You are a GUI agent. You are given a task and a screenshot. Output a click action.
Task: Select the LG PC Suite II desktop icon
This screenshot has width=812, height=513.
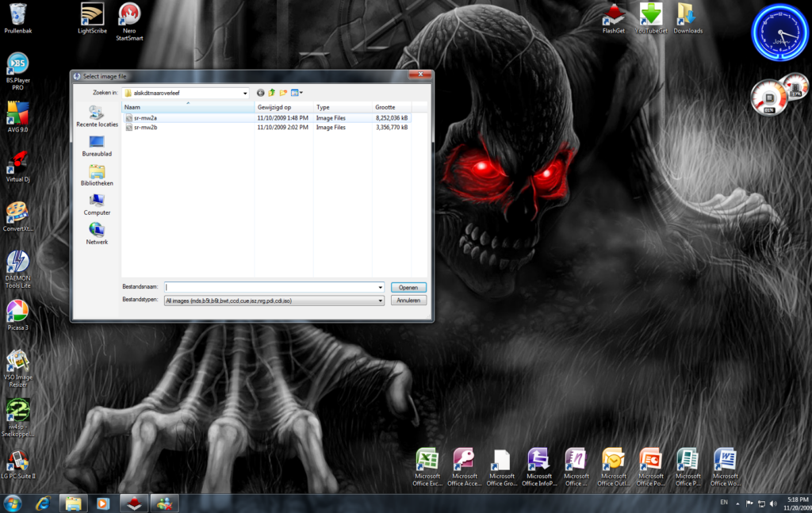pos(18,465)
